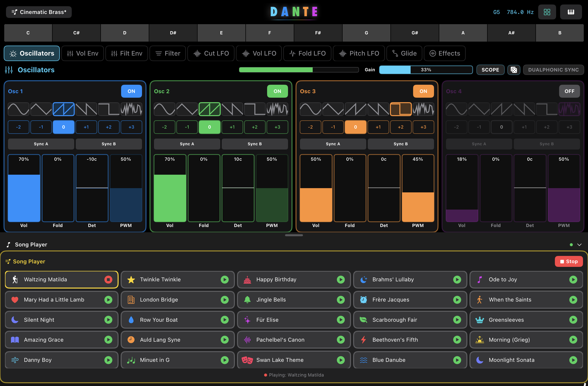Select noise waveform for Osc 2
588x386 pixels.
278,109
